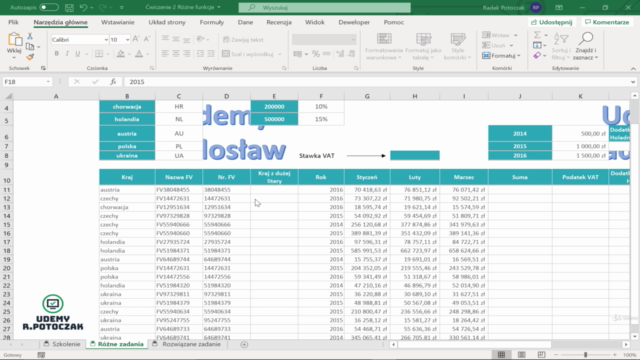
Task: Open Formatuj jako tabelę gallery
Action: [x=423, y=47]
